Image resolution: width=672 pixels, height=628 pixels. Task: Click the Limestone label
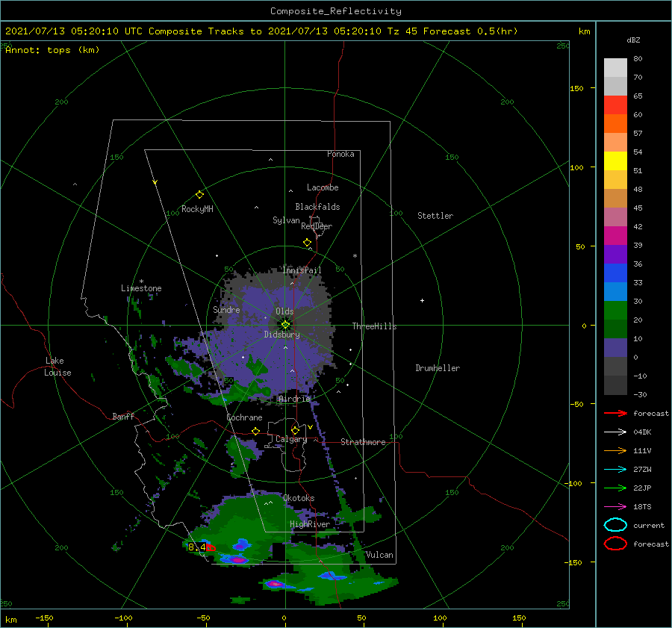tap(141, 288)
